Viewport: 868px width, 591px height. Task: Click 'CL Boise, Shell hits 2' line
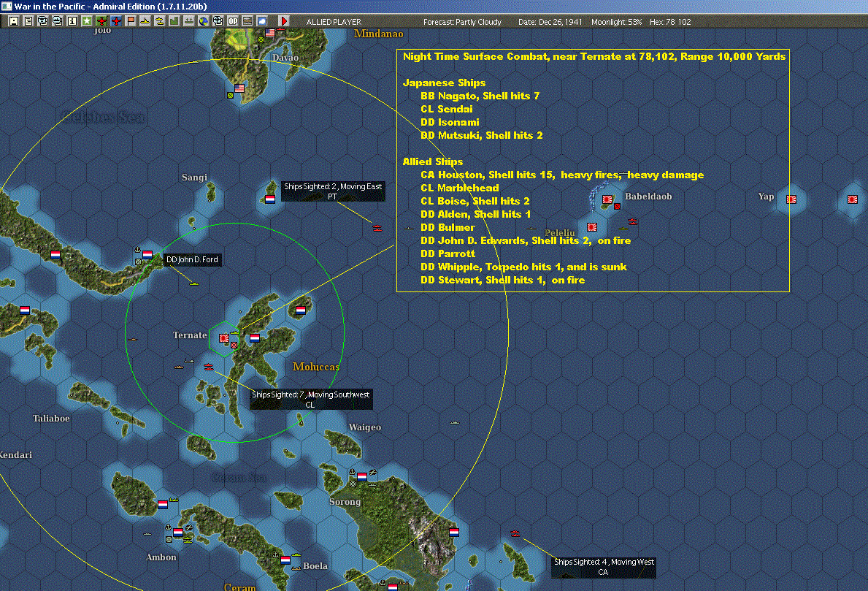click(475, 201)
